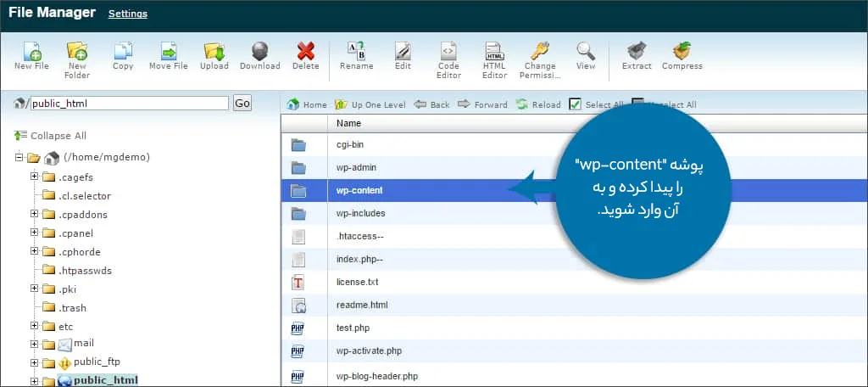Click the license.txt file icon
The height and width of the screenshot is (387, 868).
tap(298, 283)
